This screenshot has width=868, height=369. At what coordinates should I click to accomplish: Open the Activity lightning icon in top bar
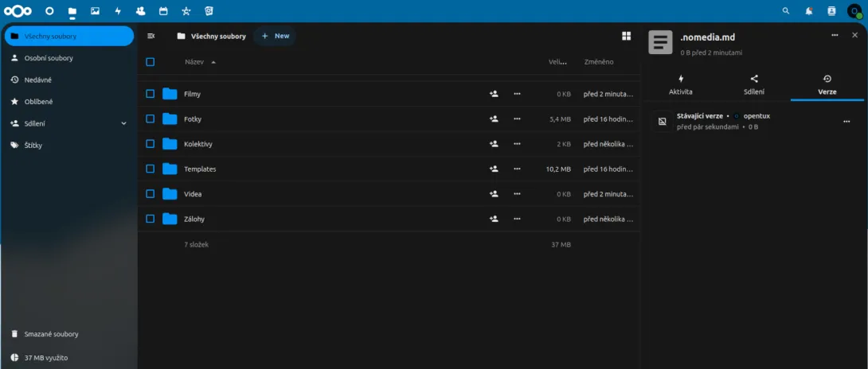118,11
